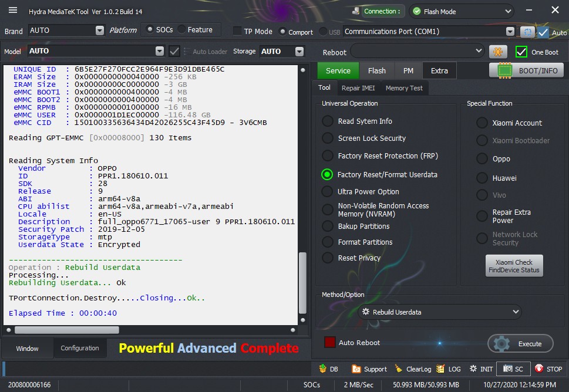Viewport: 569px width, 392px height.
Task: Click the ClearLog broom icon
Action: click(399, 369)
